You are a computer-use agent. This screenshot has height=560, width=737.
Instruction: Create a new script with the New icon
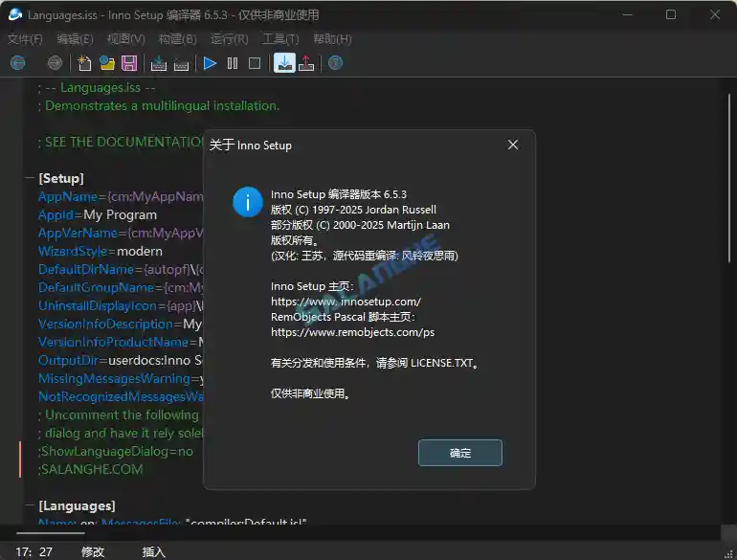coord(84,63)
